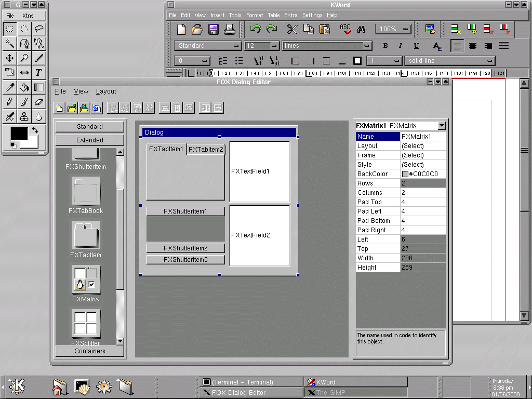Select GIMP text tool
Image resolution: width=532 pixels, height=399 pixels.
click(38, 73)
